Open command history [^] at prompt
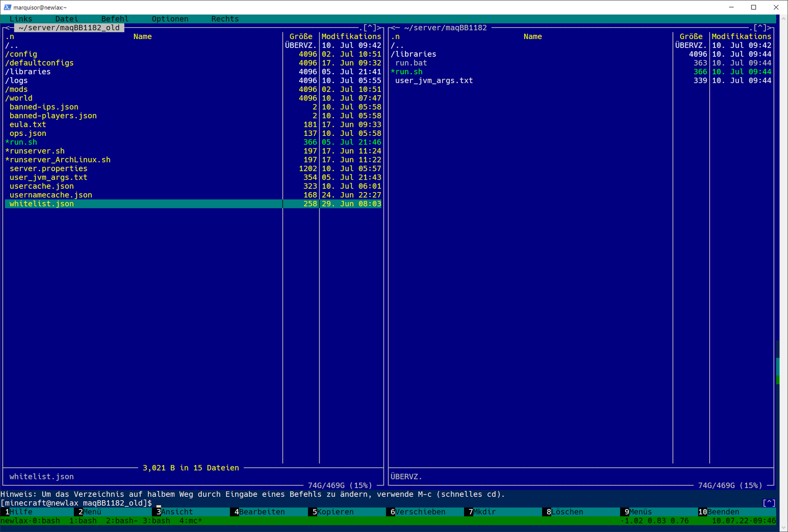Viewport: 788px width, 532px height. (x=769, y=503)
